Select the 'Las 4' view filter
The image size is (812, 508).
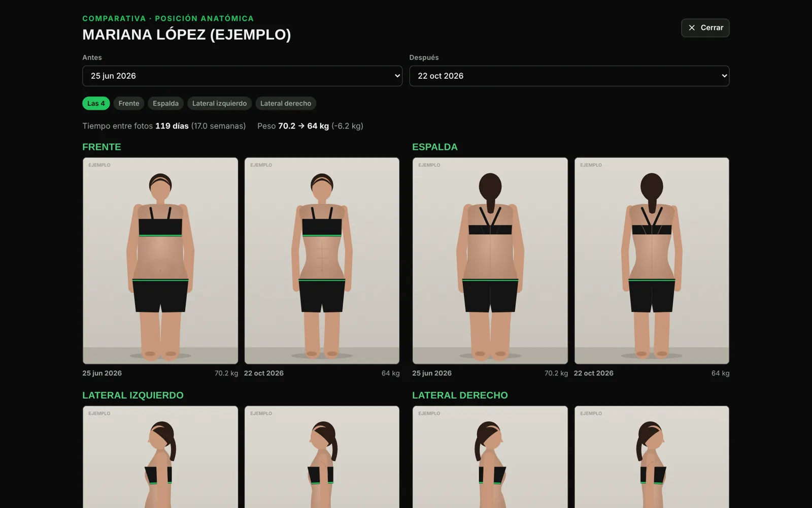96,103
